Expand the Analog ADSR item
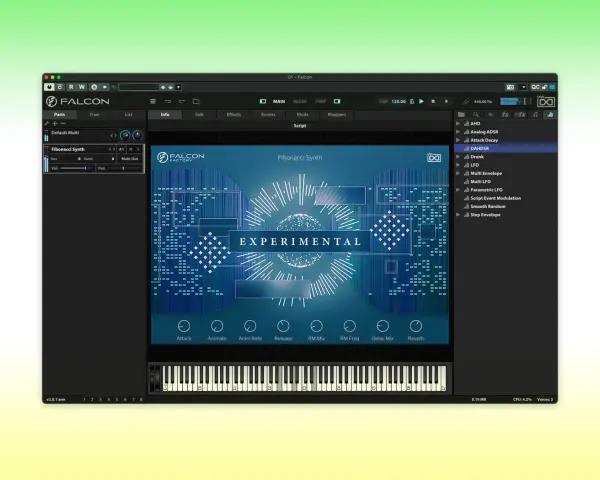This screenshot has height=480, width=600. [458, 132]
